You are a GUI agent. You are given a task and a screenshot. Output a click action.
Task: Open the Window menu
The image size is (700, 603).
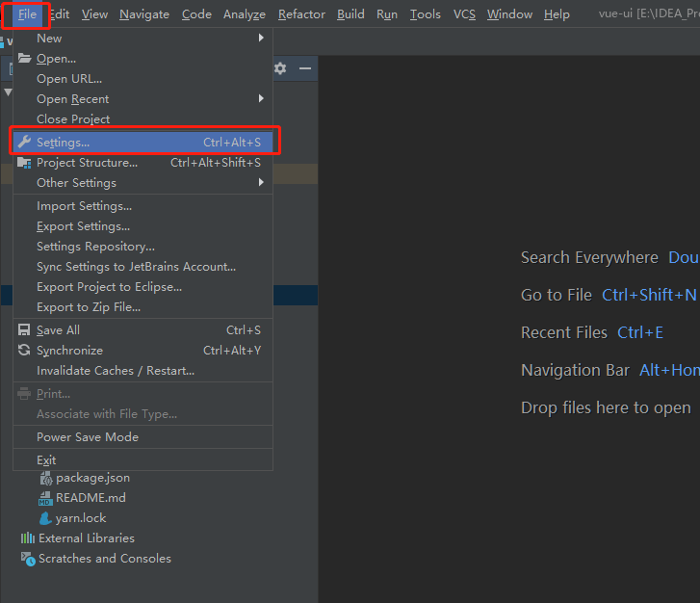509,14
